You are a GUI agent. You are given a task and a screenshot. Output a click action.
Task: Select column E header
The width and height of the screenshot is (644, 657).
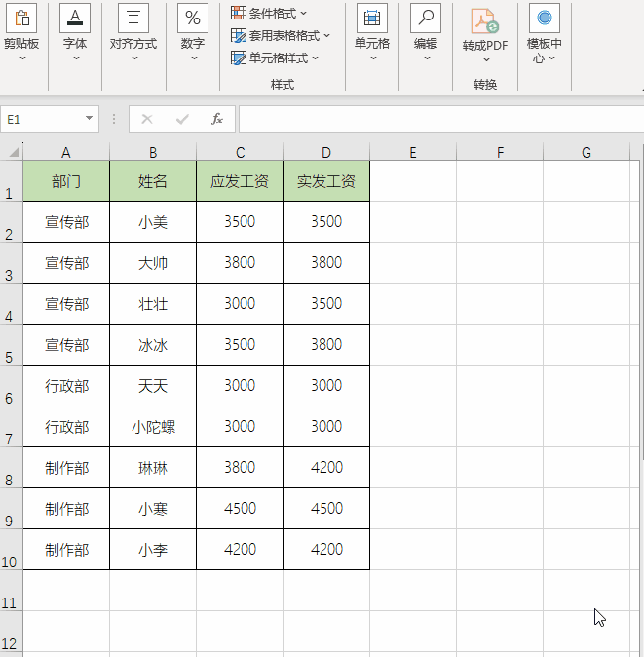click(413, 152)
